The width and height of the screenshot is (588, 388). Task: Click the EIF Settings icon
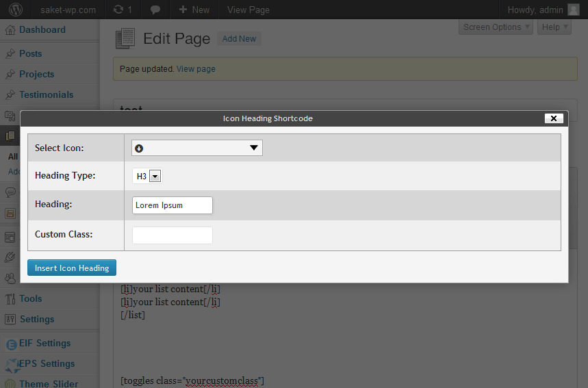pyautogui.click(x=12, y=344)
